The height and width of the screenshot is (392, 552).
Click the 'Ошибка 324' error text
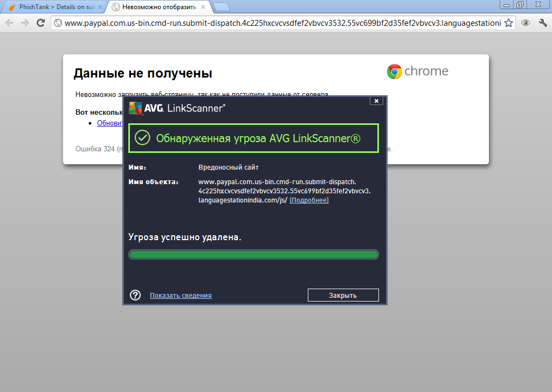[95, 149]
